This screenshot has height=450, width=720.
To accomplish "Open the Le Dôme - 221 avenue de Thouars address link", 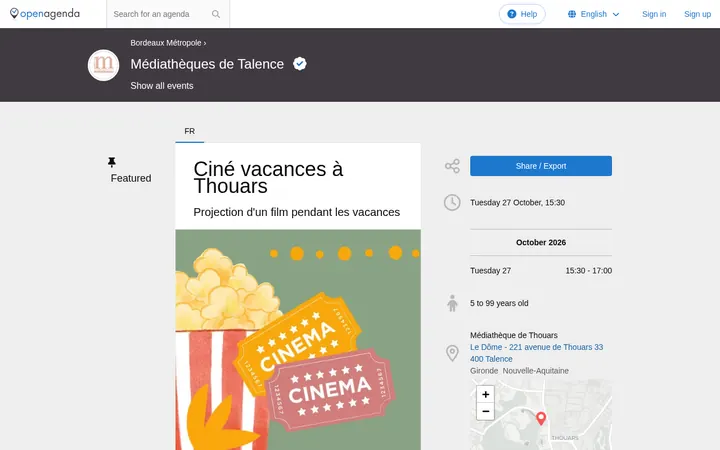I will click(x=536, y=353).
